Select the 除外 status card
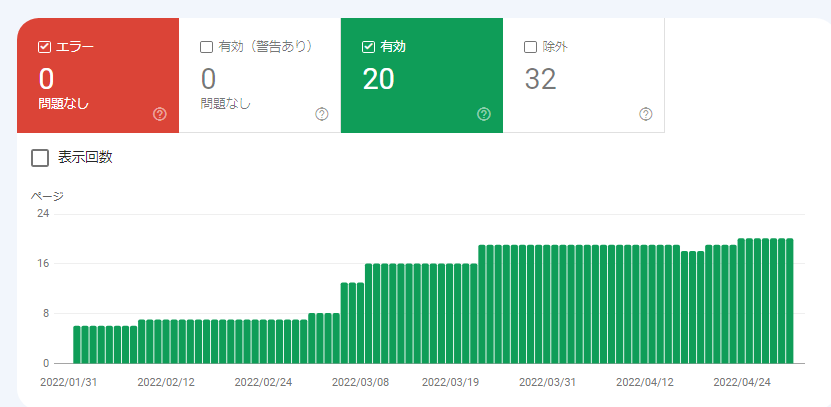831x407 pixels. click(x=584, y=75)
